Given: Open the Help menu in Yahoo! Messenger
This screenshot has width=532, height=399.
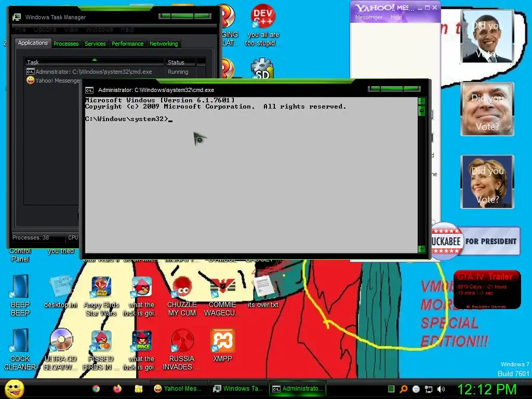Looking at the screenshot, I should [x=396, y=17].
